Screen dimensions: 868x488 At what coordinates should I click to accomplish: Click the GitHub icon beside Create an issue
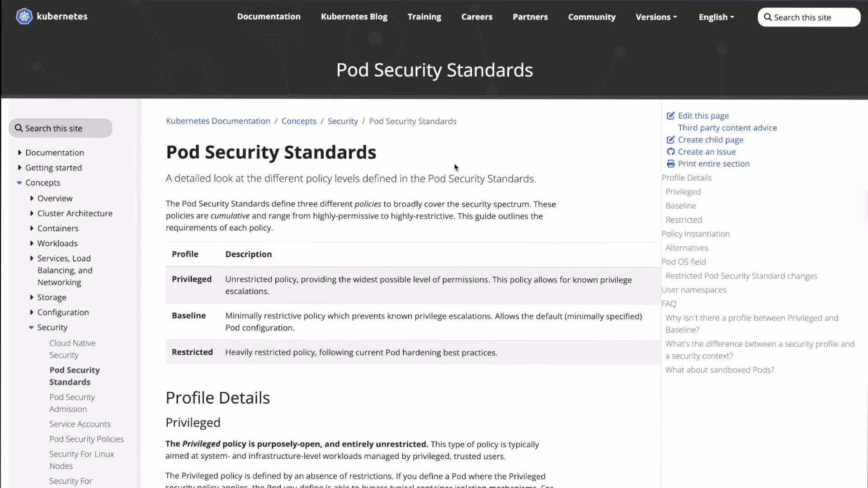670,152
